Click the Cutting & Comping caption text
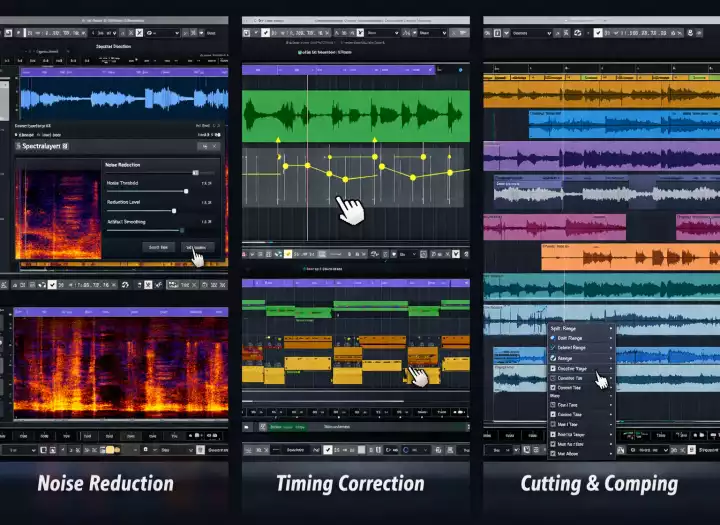 pos(599,484)
